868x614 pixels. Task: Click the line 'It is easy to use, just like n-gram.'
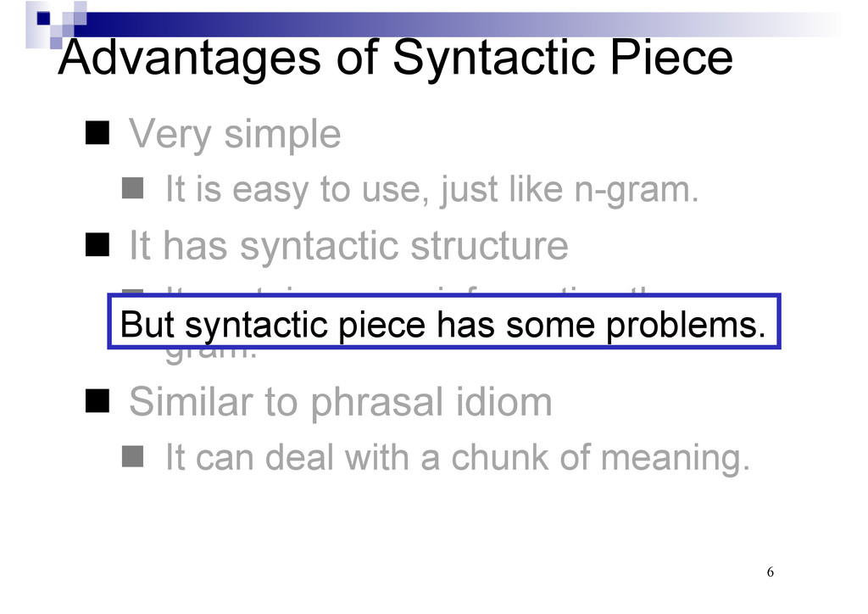point(431,190)
